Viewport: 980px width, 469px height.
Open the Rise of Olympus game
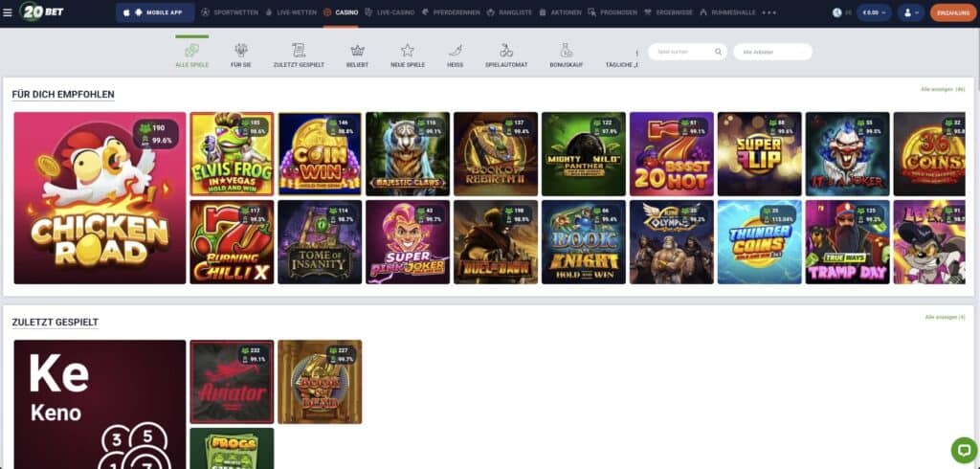671,242
